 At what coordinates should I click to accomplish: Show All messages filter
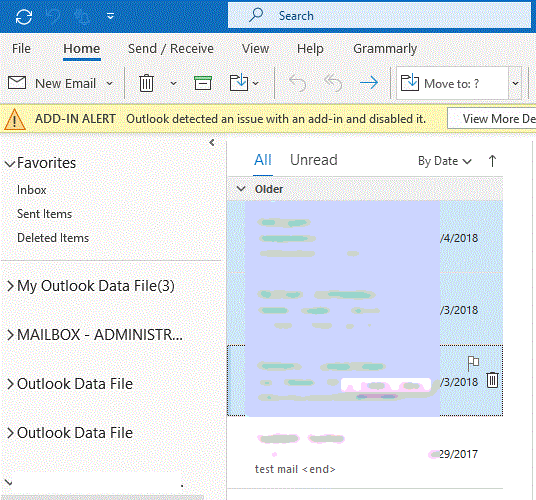pyautogui.click(x=263, y=160)
